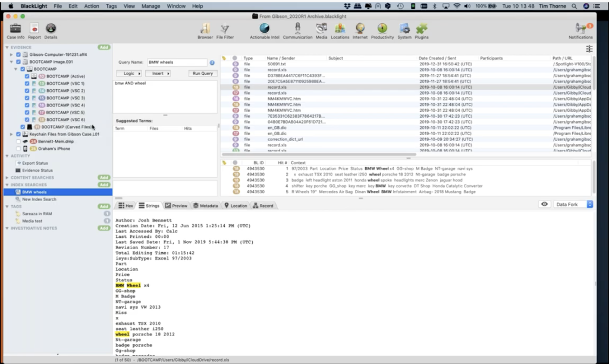The width and height of the screenshot is (609, 364).
Task: Collapse the EVIDENCE section
Action: (x=7, y=47)
